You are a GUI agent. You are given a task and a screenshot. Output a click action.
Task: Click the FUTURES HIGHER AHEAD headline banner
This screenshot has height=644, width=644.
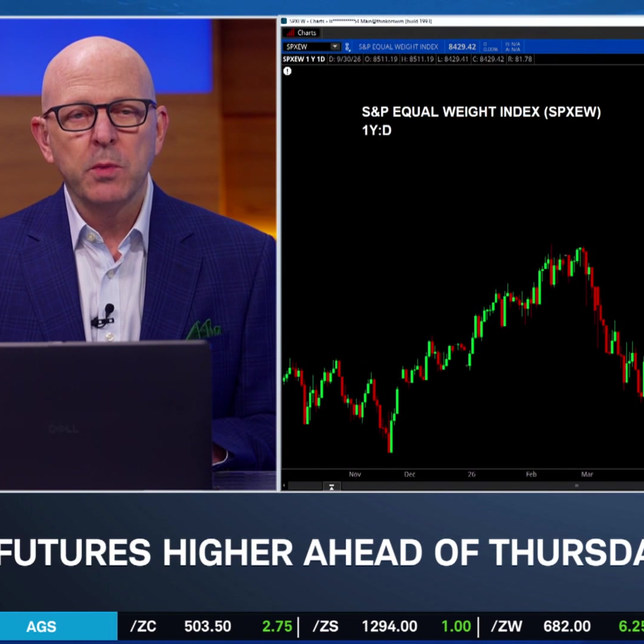click(x=322, y=552)
